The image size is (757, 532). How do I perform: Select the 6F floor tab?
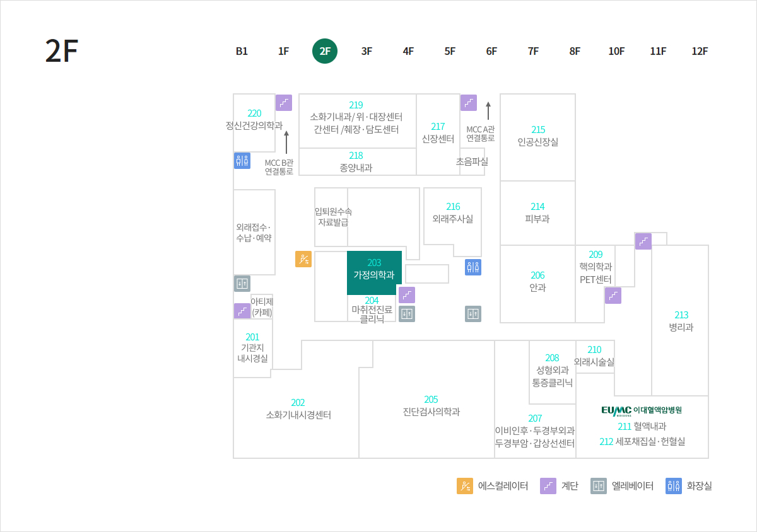pos(491,52)
